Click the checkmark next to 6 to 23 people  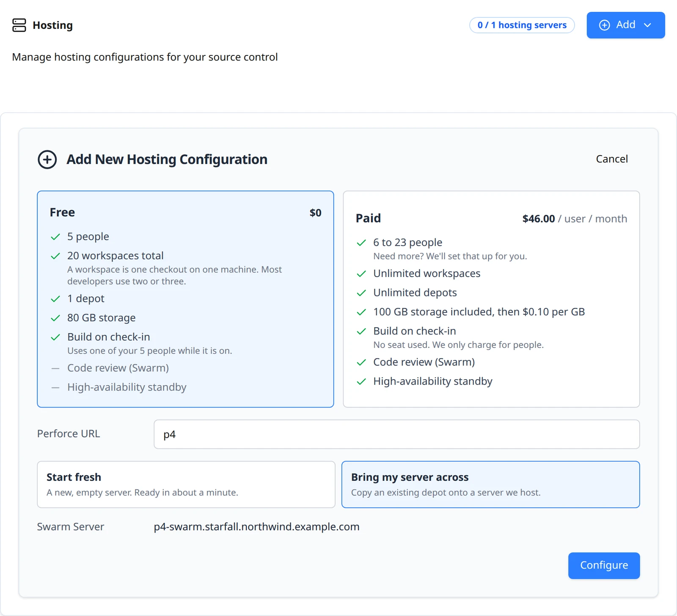tap(361, 243)
